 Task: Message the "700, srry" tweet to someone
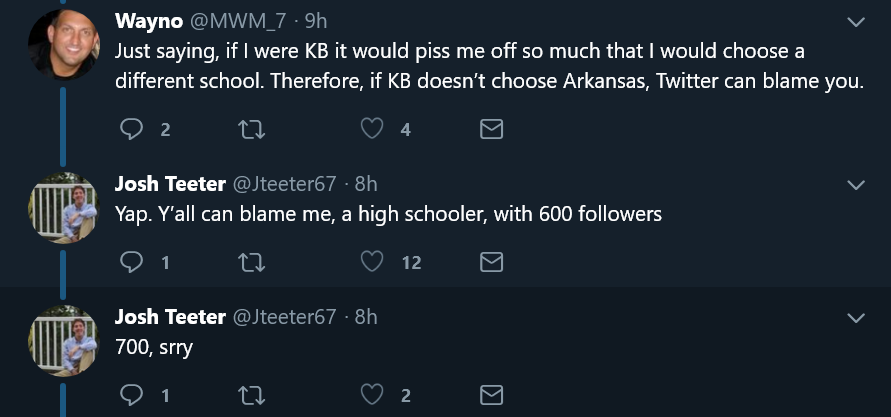[x=491, y=395]
